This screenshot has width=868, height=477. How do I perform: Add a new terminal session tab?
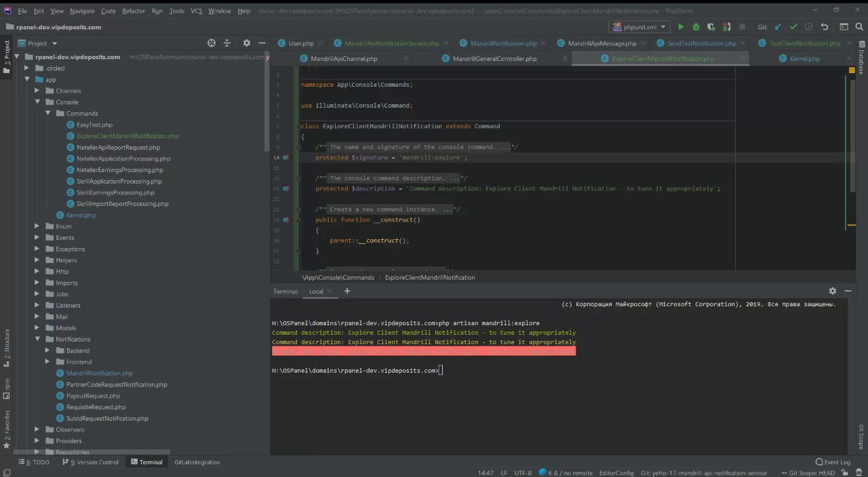(347, 291)
